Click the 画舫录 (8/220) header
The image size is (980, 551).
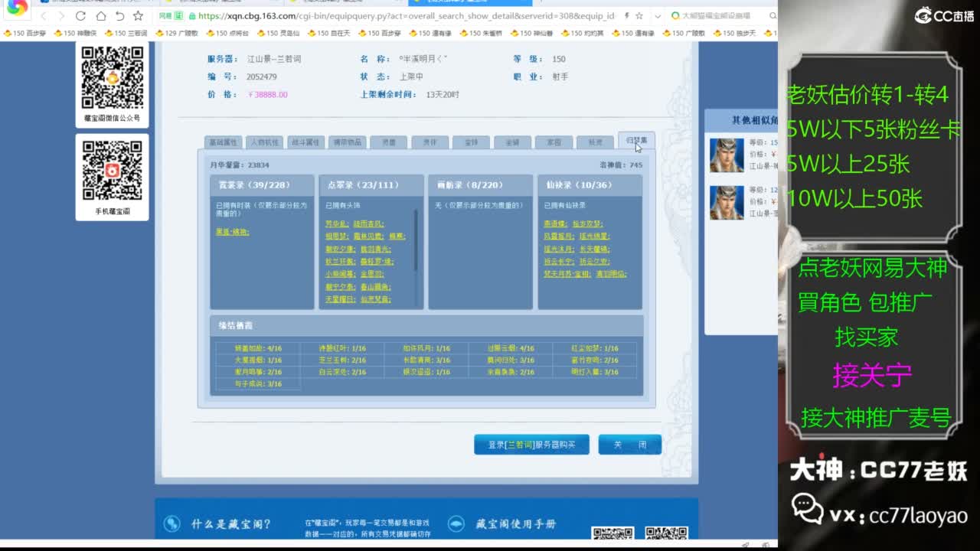point(480,185)
